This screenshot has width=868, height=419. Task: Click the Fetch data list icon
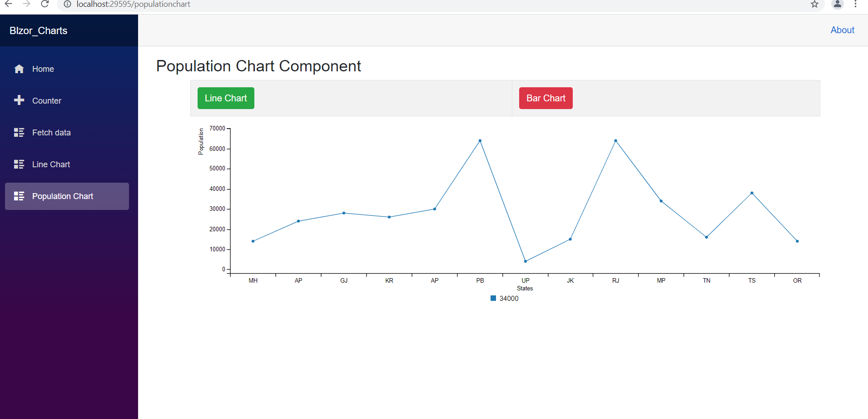point(19,132)
